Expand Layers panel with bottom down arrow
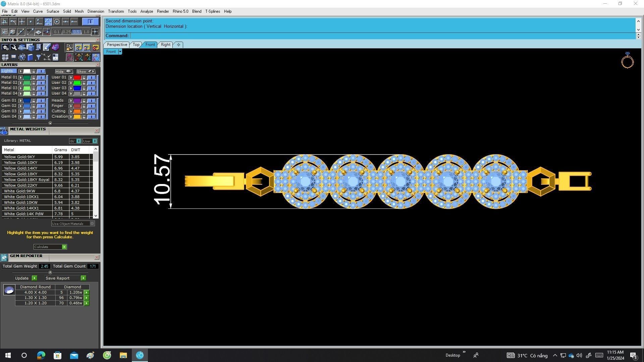This screenshot has width=644, height=362. (x=50, y=123)
